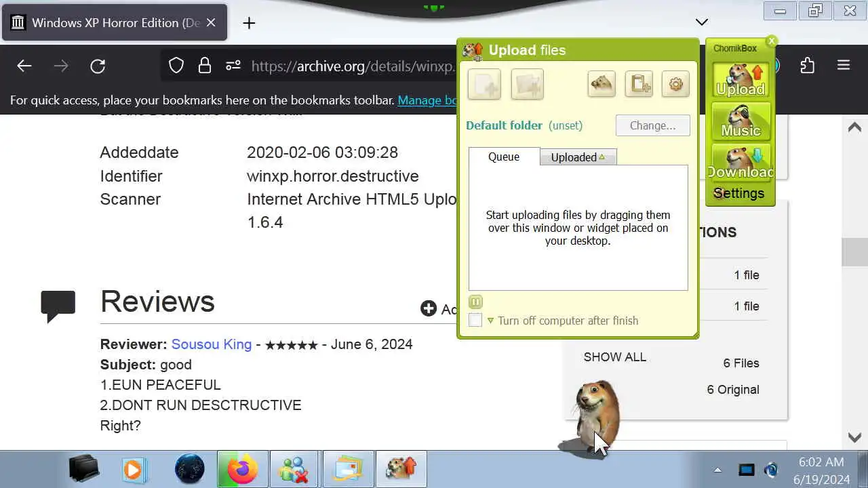Open the list all tabs dropdown

(702, 22)
